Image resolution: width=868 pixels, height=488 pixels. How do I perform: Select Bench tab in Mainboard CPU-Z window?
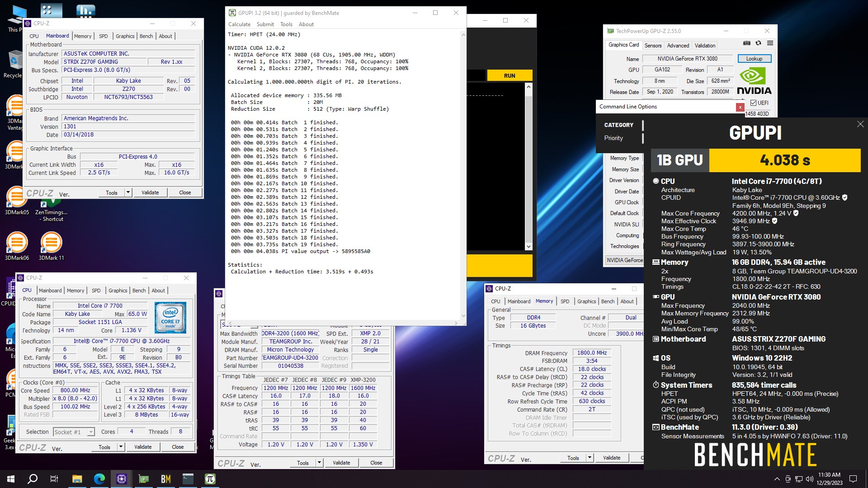point(146,36)
